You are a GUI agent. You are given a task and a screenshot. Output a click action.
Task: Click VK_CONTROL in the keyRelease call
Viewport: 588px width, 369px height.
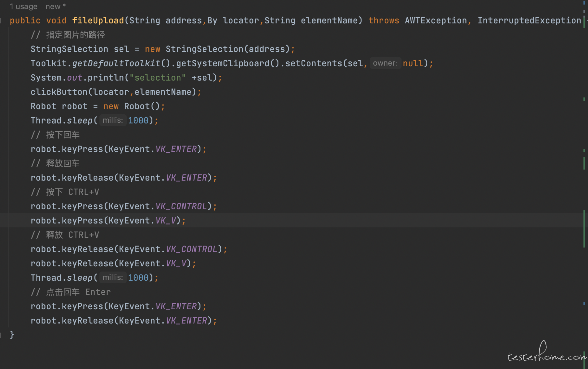tap(191, 249)
